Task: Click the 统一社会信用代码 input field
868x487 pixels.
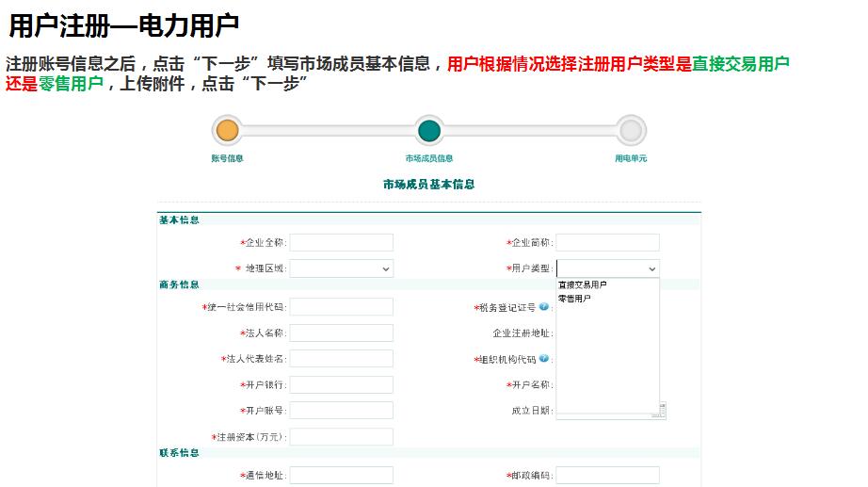Action: pyautogui.click(x=341, y=307)
